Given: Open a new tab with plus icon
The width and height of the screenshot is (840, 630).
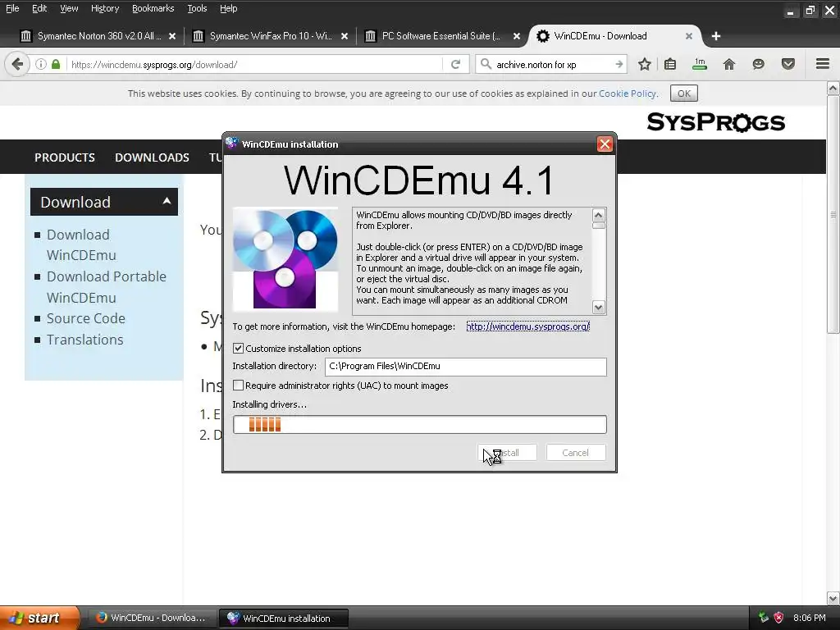Looking at the screenshot, I should click(x=716, y=36).
